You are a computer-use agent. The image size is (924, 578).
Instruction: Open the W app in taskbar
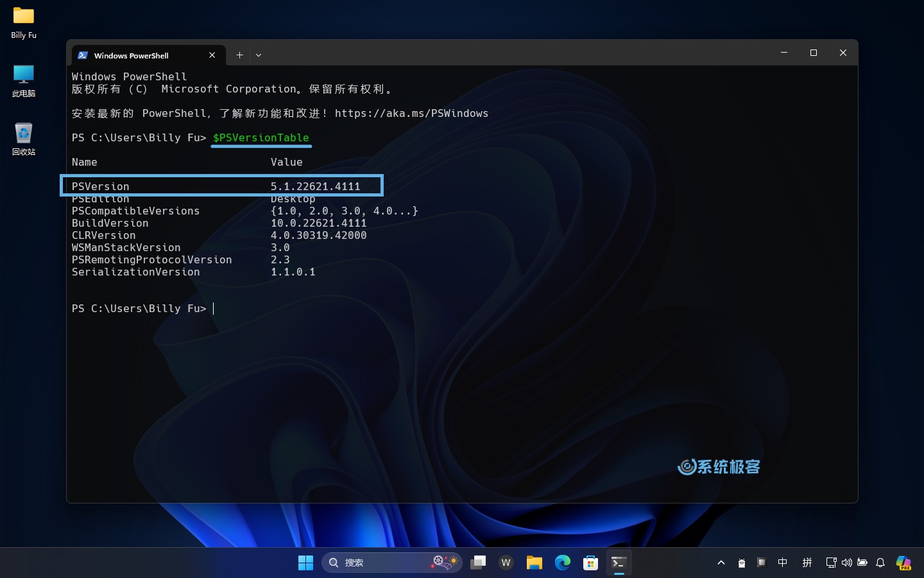[x=506, y=563]
